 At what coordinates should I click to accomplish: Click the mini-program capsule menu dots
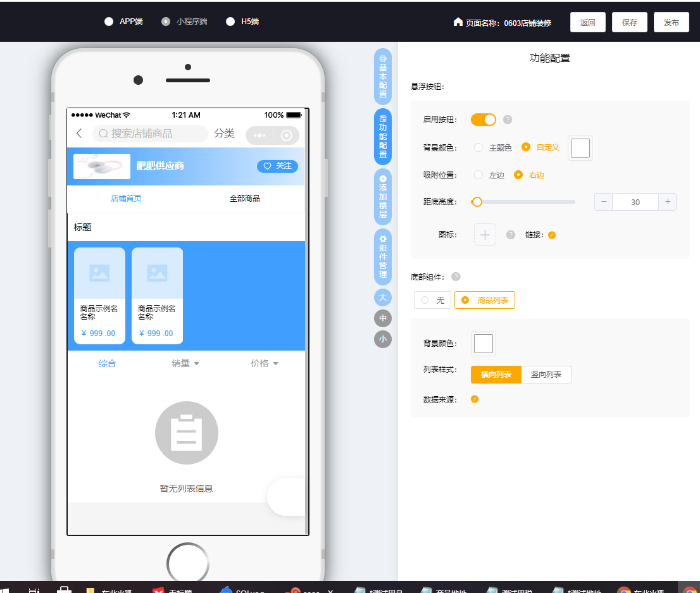[x=259, y=135]
